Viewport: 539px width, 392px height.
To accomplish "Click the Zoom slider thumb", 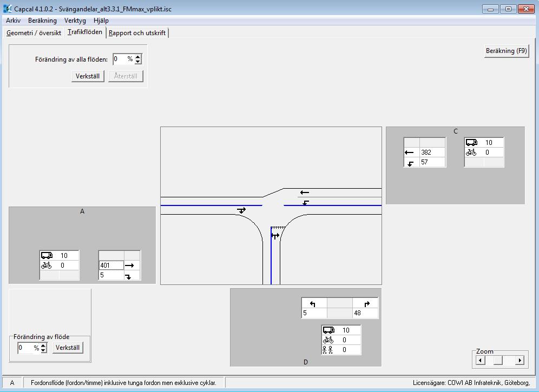I will coord(498,360).
